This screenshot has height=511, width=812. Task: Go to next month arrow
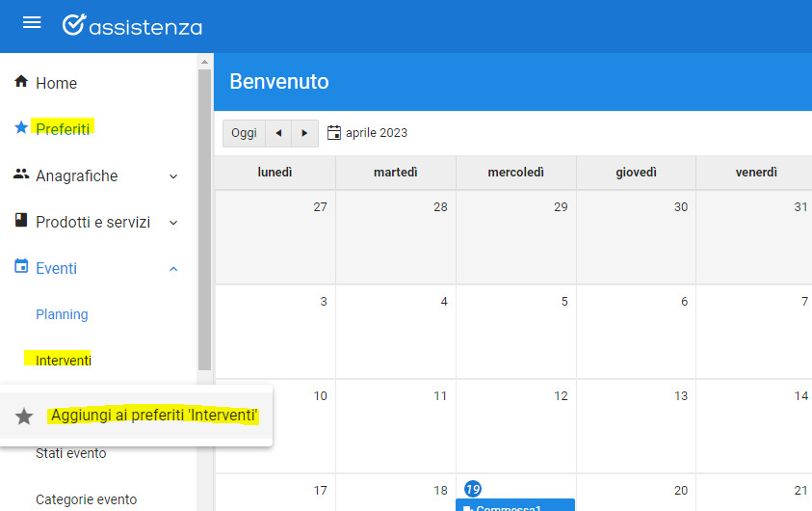[304, 133]
